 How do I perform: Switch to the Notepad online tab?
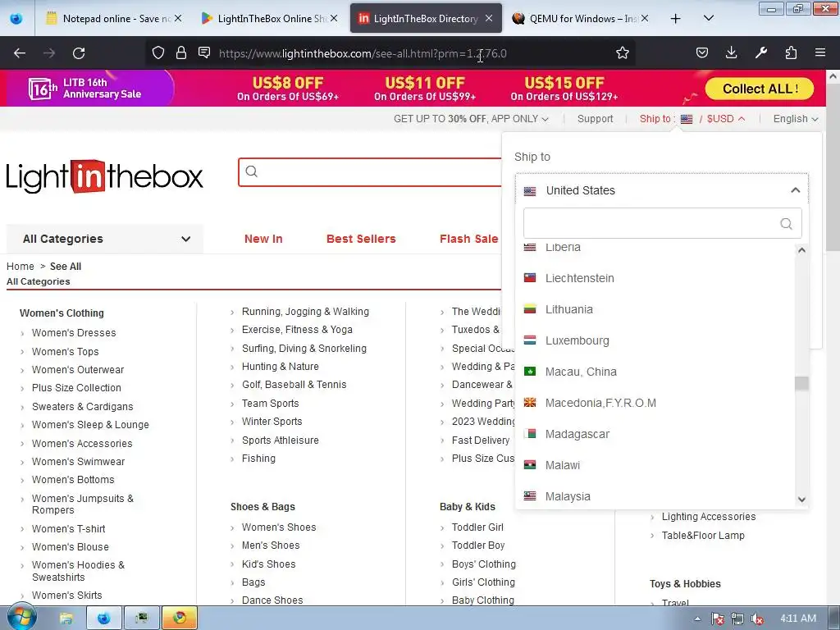114,19
